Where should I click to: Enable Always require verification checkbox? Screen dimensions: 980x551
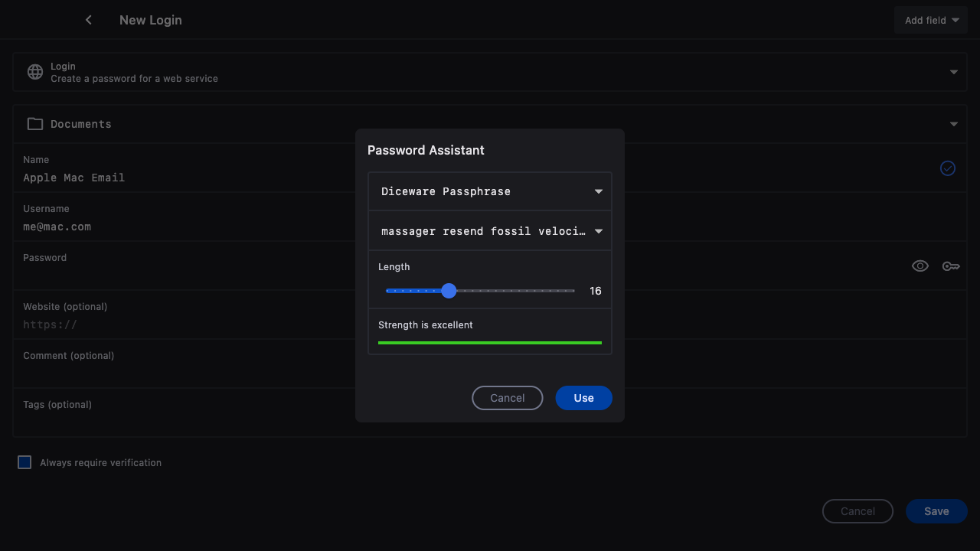24,462
